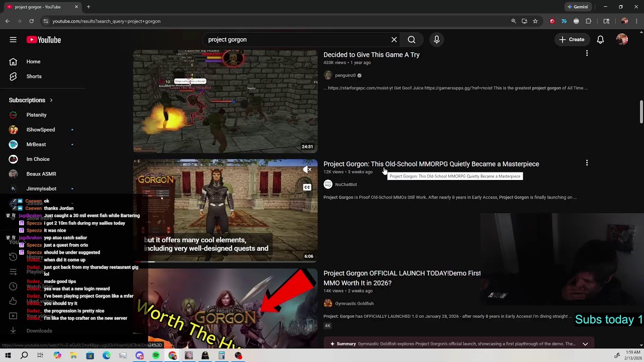Open the gray round extension icon
Viewport: 644px width, 362px height.
[x=576, y=21]
